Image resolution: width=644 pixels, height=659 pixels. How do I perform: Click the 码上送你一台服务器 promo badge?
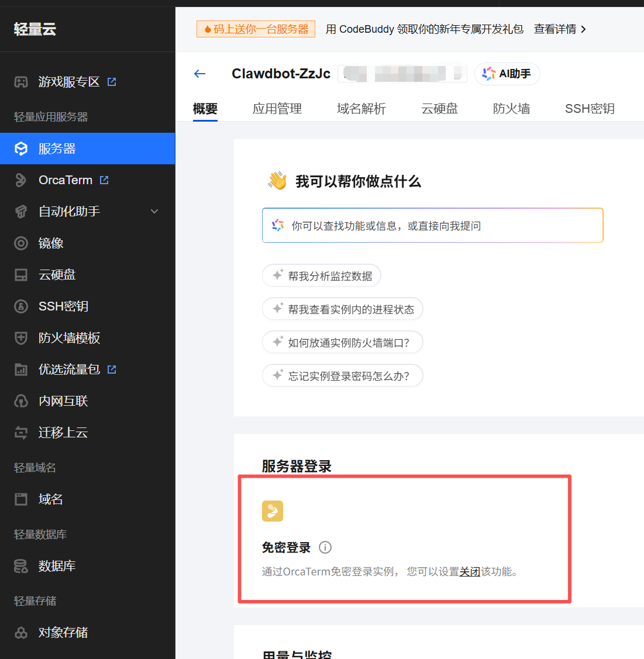click(x=256, y=29)
